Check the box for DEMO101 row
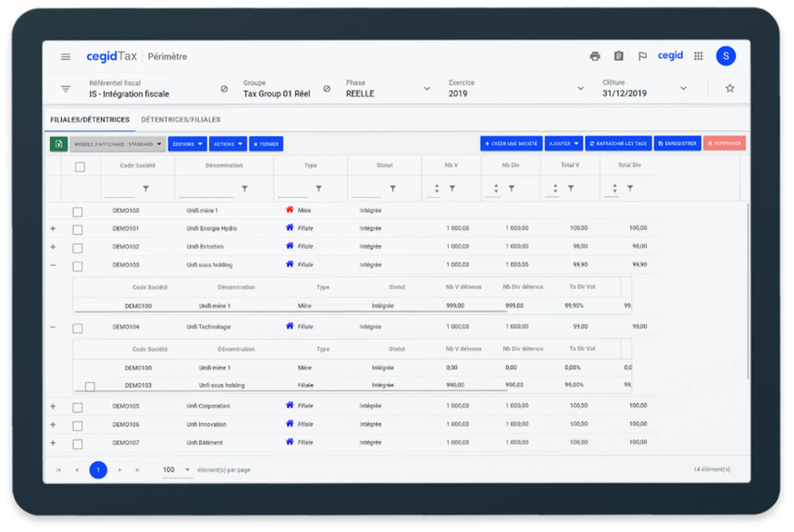 coord(78,229)
